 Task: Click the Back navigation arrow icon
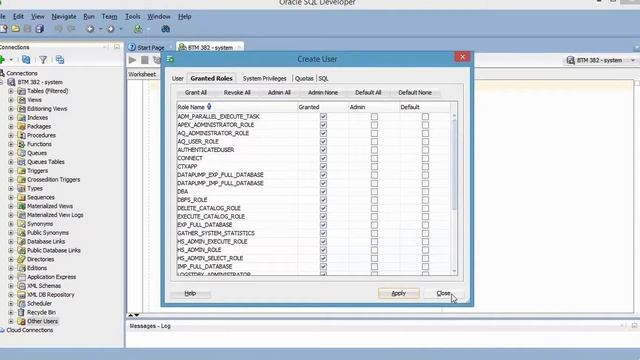(x=90, y=29)
